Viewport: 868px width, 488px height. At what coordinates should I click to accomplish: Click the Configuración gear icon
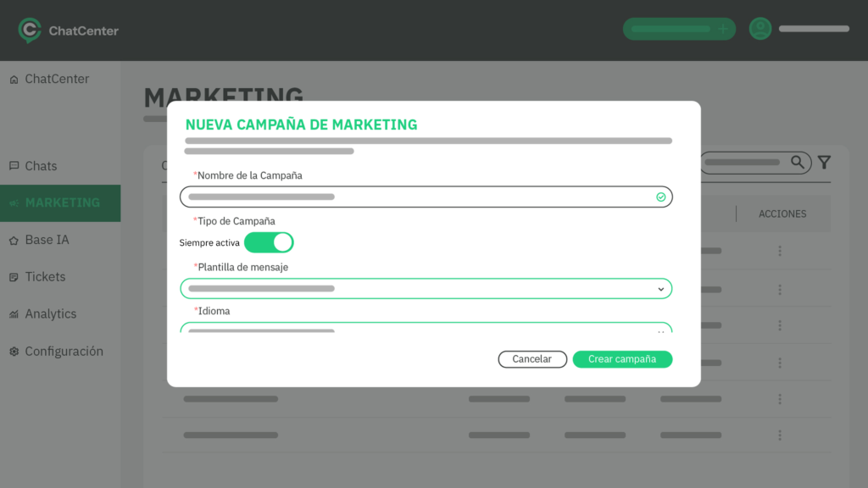(14, 352)
